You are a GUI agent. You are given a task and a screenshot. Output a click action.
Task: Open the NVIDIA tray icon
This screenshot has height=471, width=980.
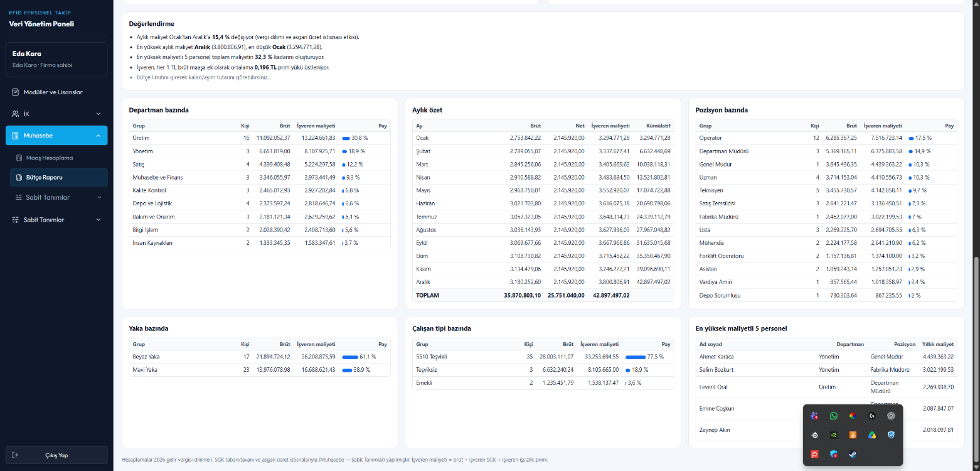point(833,435)
